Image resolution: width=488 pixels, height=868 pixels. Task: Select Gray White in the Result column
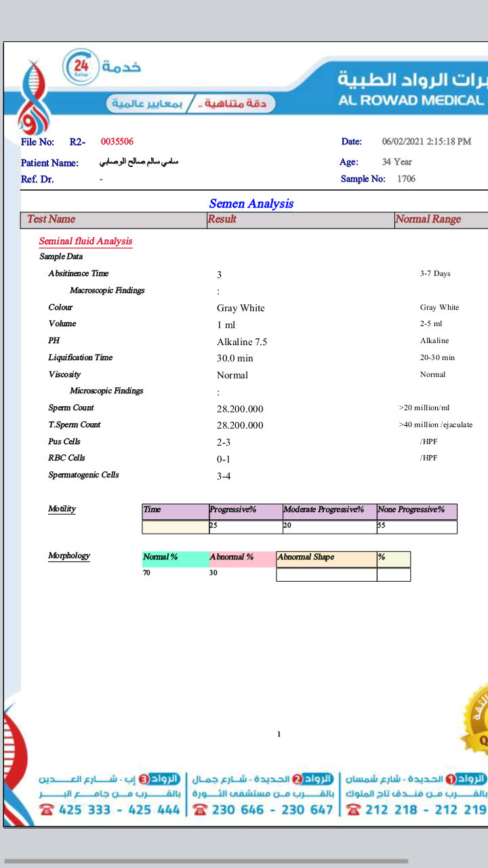(241, 308)
